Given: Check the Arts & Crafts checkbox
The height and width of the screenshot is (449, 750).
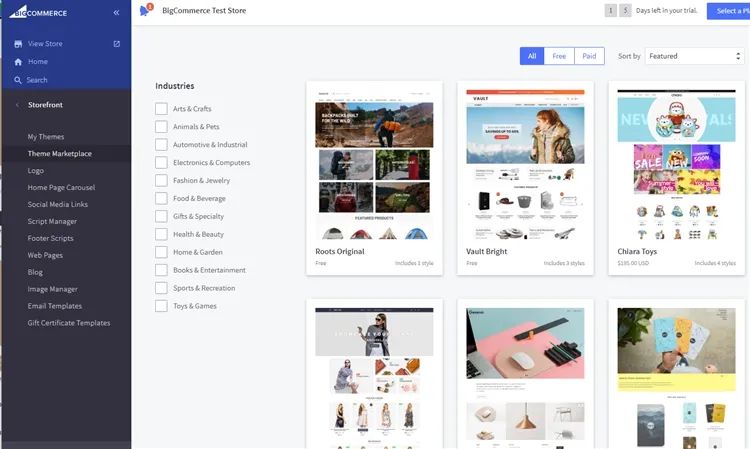Looking at the screenshot, I should click(x=161, y=109).
